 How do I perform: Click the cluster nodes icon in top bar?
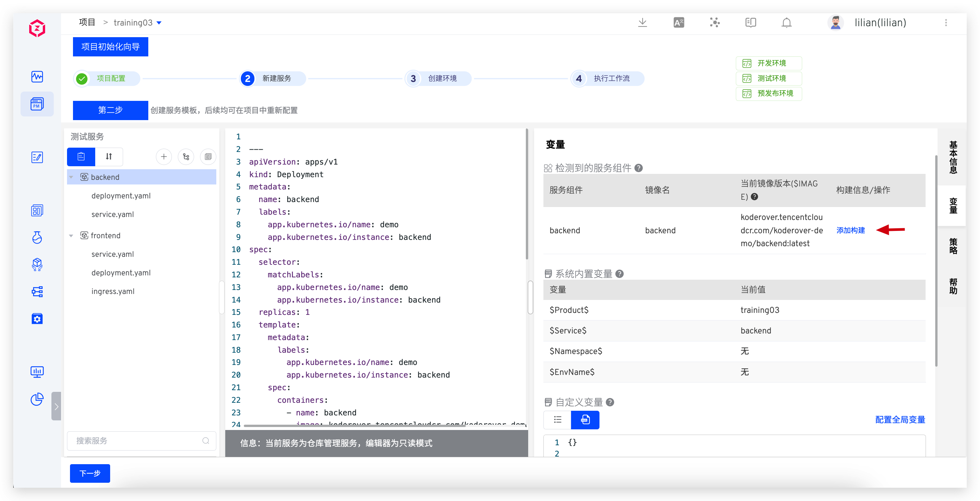click(x=715, y=23)
